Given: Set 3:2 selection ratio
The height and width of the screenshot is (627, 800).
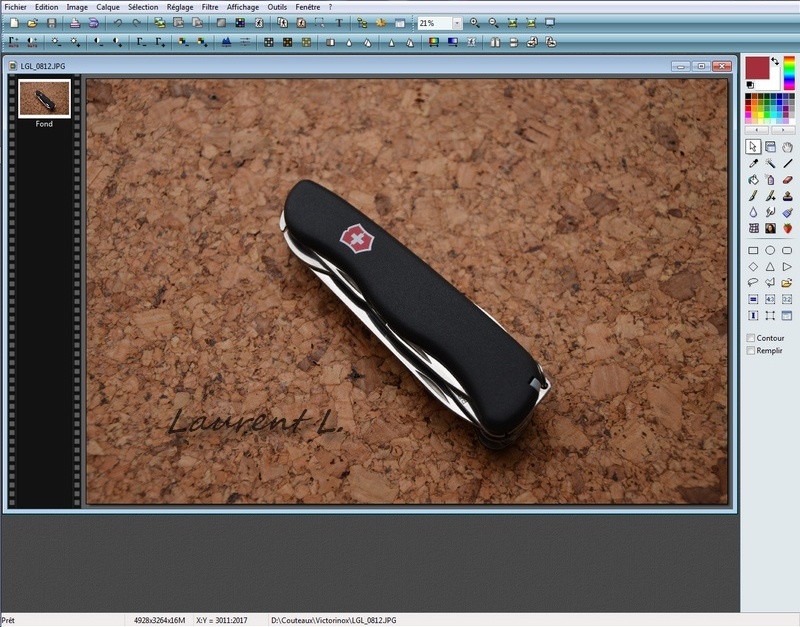Looking at the screenshot, I should click(787, 299).
